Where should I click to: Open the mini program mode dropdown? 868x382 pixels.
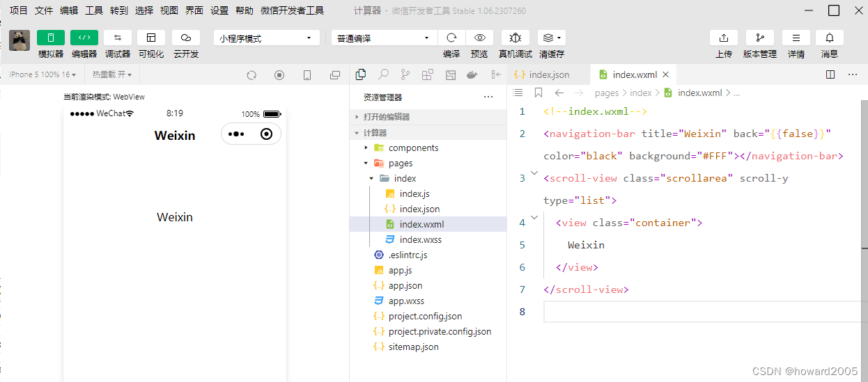click(267, 38)
